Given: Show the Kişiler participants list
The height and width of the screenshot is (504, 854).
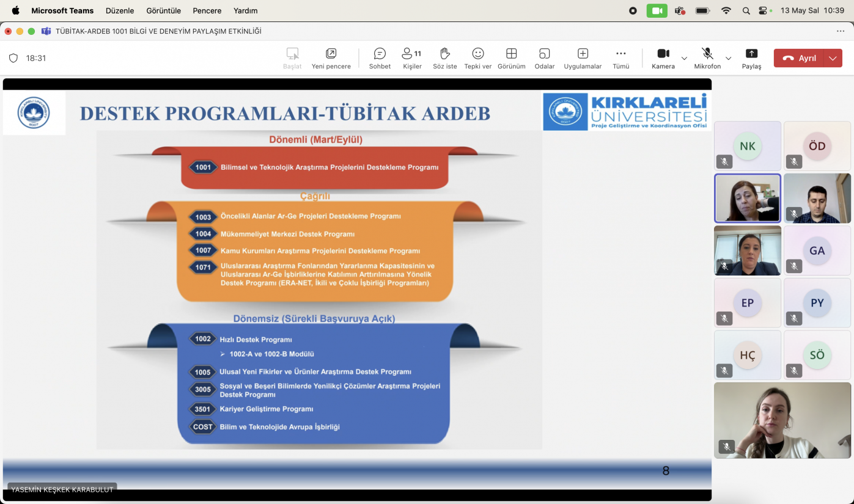Looking at the screenshot, I should tap(412, 58).
